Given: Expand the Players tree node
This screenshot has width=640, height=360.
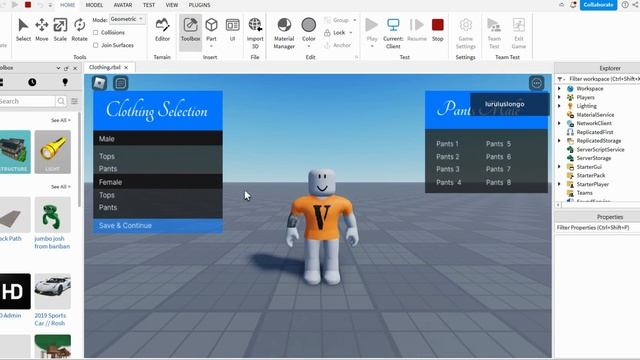Looking at the screenshot, I should tap(560, 97).
